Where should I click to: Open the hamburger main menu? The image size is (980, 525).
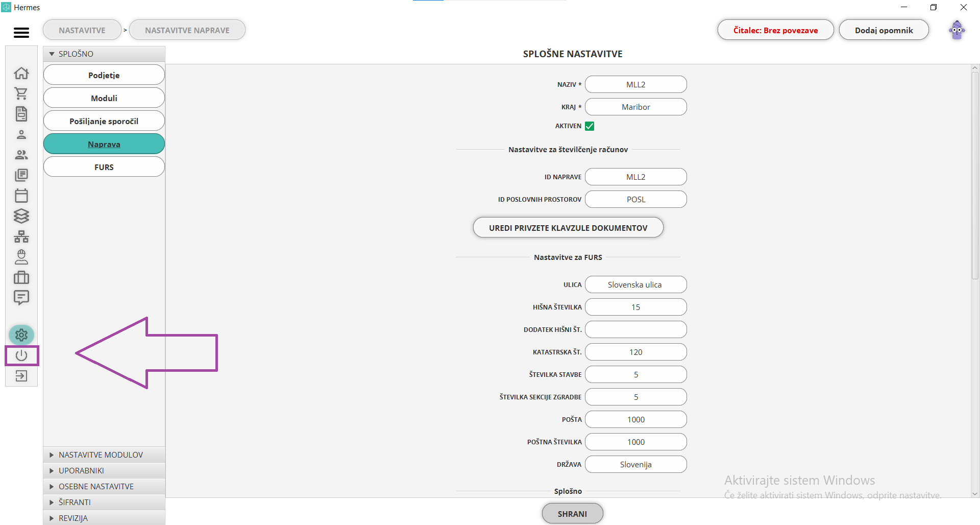click(x=21, y=33)
